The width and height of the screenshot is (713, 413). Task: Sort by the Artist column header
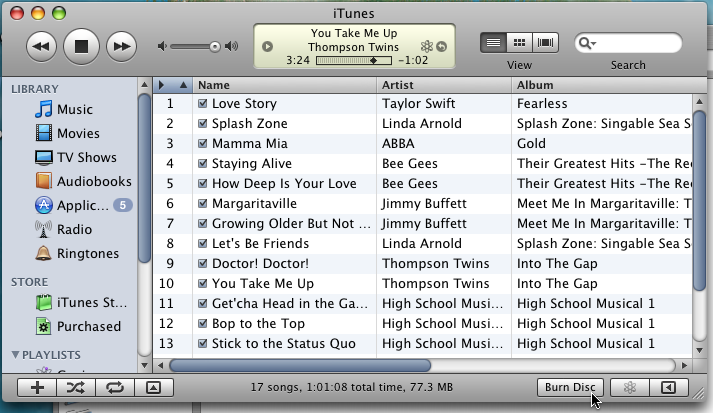pyautogui.click(x=444, y=85)
